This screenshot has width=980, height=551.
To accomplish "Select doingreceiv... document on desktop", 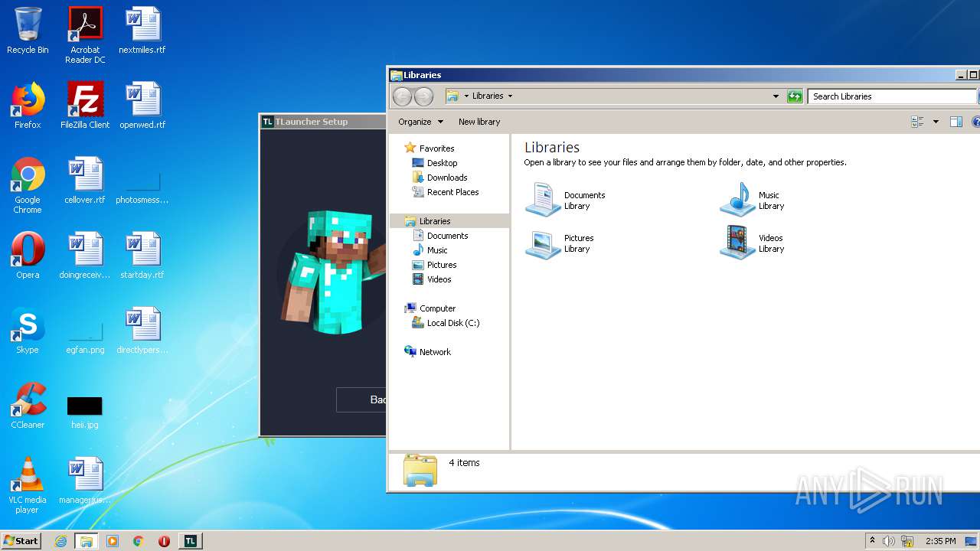I will coord(85,256).
